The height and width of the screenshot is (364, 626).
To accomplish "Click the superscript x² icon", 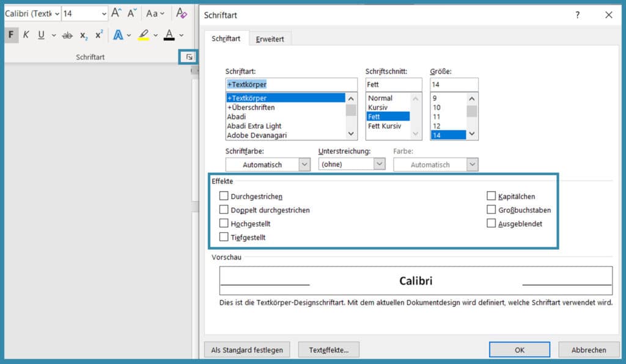I will 99,35.
